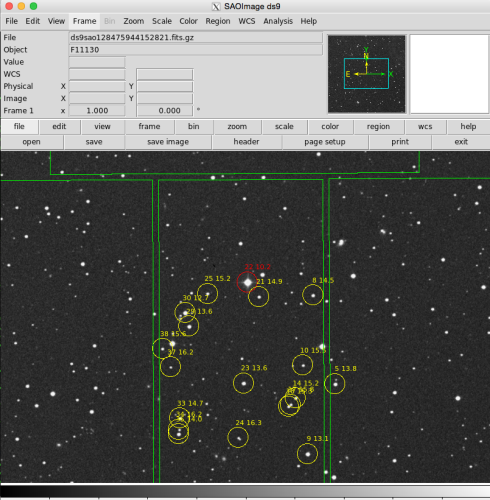Click the grayscale colorbar at bottom
Screen dimensions: 490x500
click(245, 491)
